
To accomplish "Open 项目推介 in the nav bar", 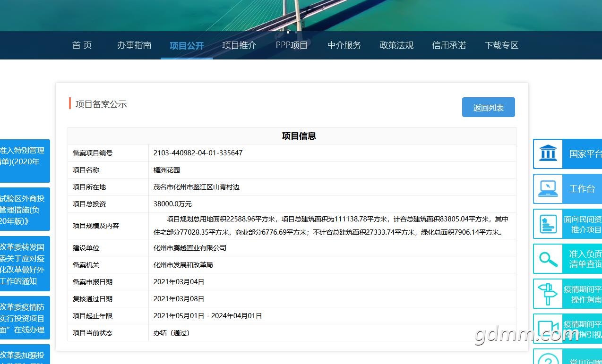I will click(x=239, y=45).
